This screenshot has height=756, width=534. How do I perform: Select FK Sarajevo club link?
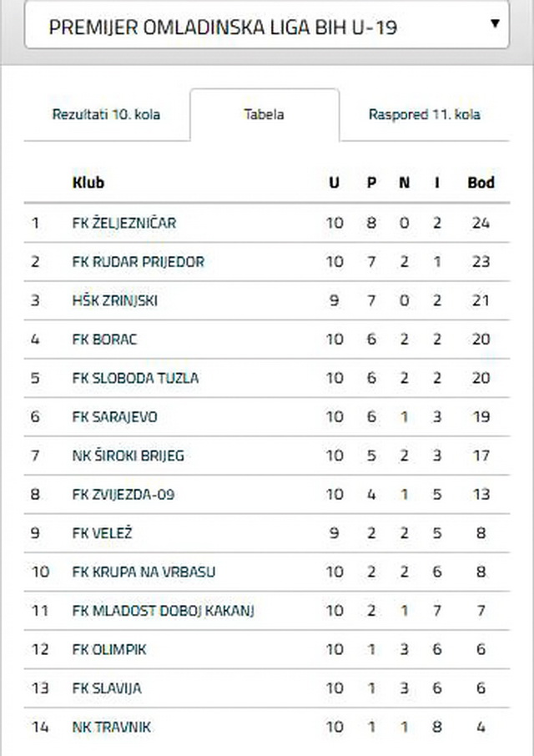coord(114,417)
